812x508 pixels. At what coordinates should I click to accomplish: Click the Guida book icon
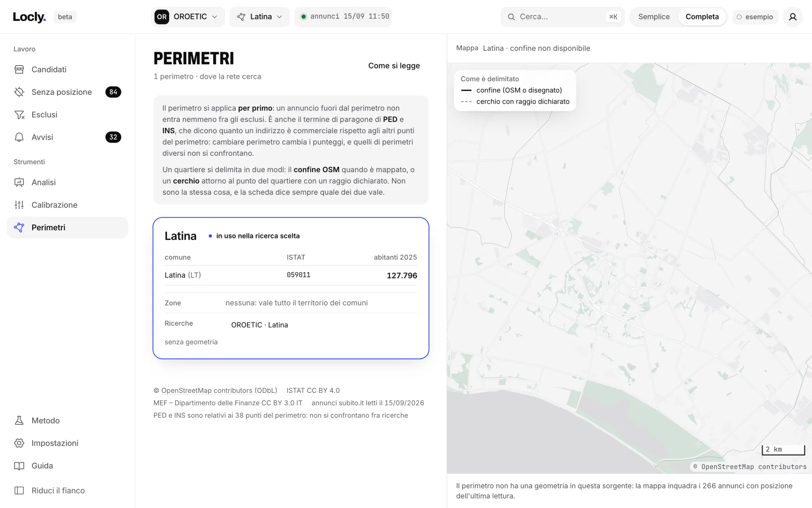pos(19,466)
